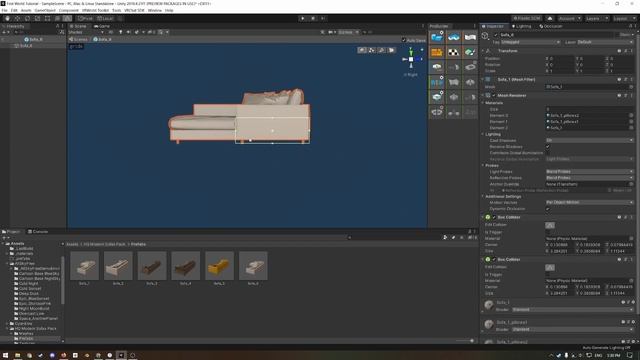640x360 pixels.
Task: Open the Component menu
Action: (x=69, y=10)
